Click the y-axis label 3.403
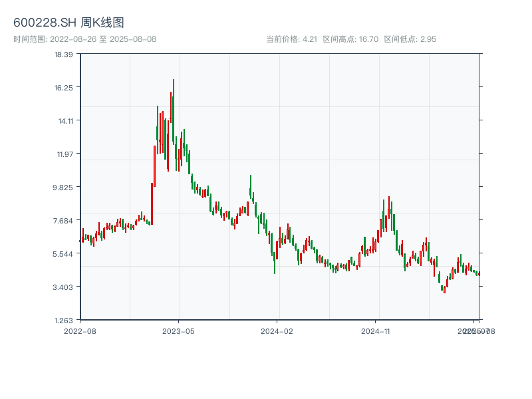532x399 pixels. pos(63,287)
